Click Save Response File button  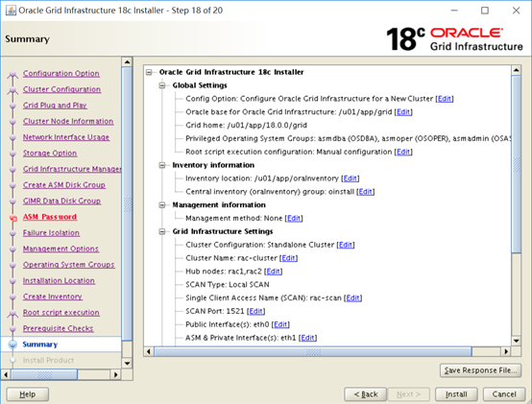(x=480, y=370)
